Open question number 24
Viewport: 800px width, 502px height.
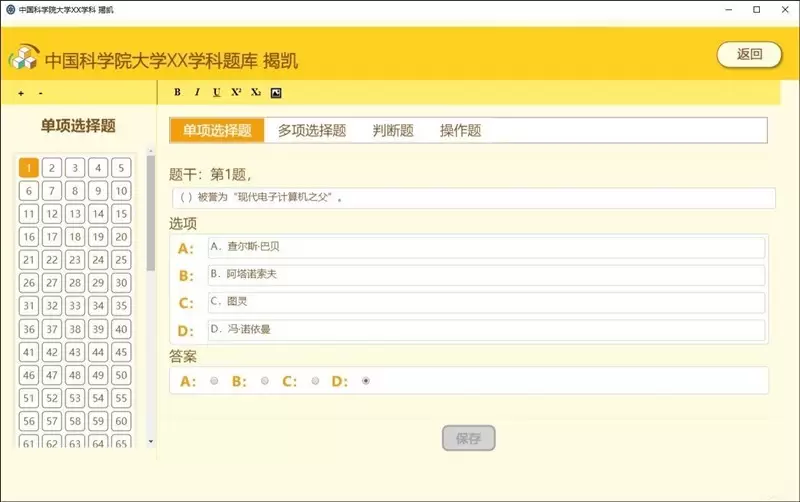pyautogui.click(x=98, y=260)
